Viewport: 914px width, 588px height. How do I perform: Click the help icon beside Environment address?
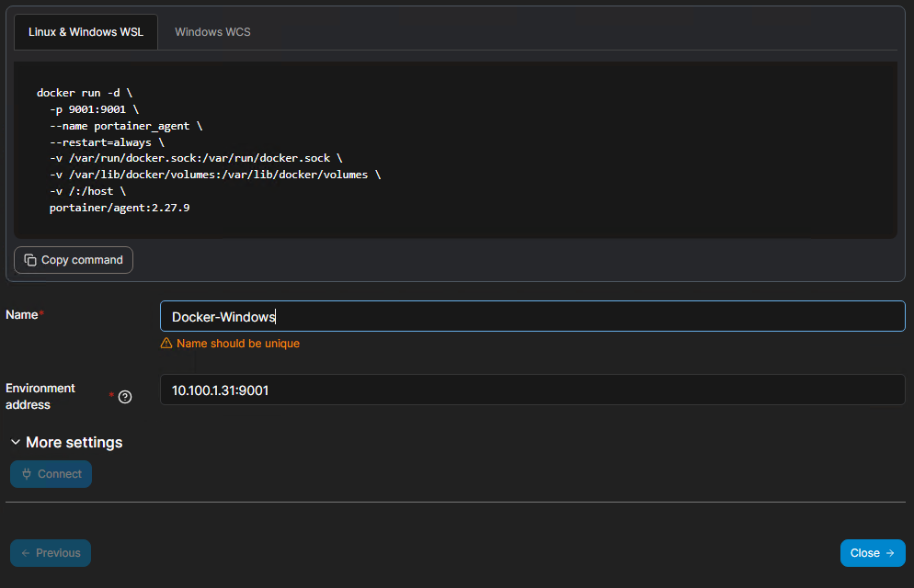point(125,397)
